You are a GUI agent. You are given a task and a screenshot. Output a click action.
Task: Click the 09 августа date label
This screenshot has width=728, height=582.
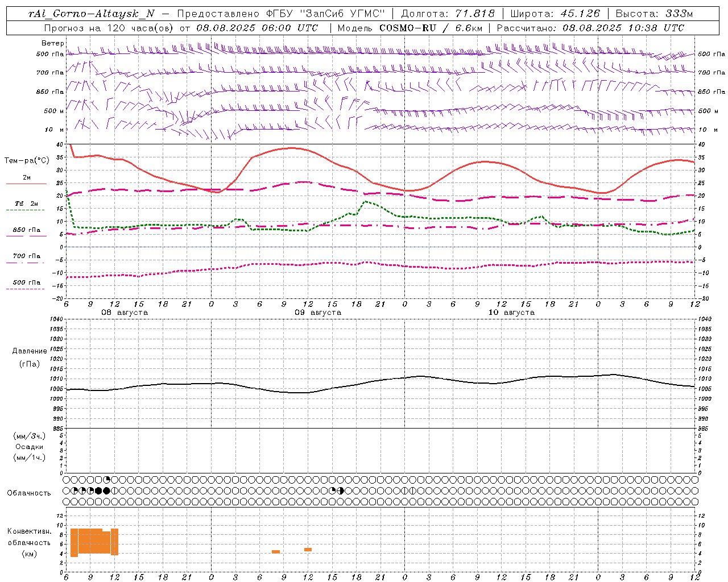tap(318, 313)
